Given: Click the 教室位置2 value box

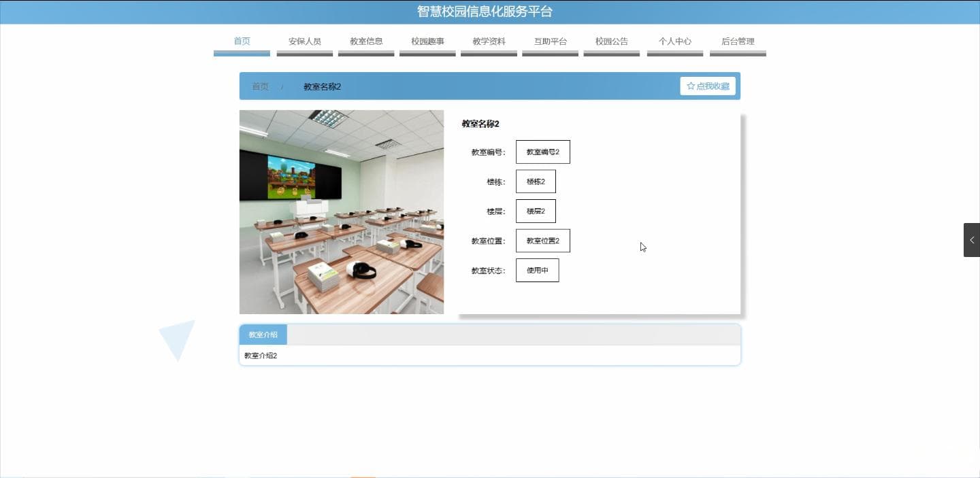Looking at the screenshot, I should tap(542, 241).
